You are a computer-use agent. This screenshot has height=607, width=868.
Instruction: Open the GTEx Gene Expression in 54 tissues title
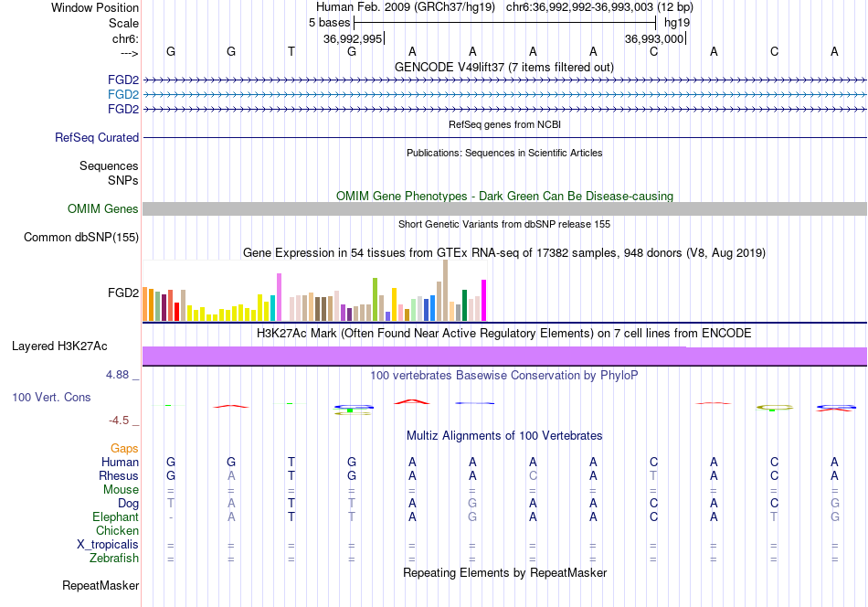pos(504,253)
